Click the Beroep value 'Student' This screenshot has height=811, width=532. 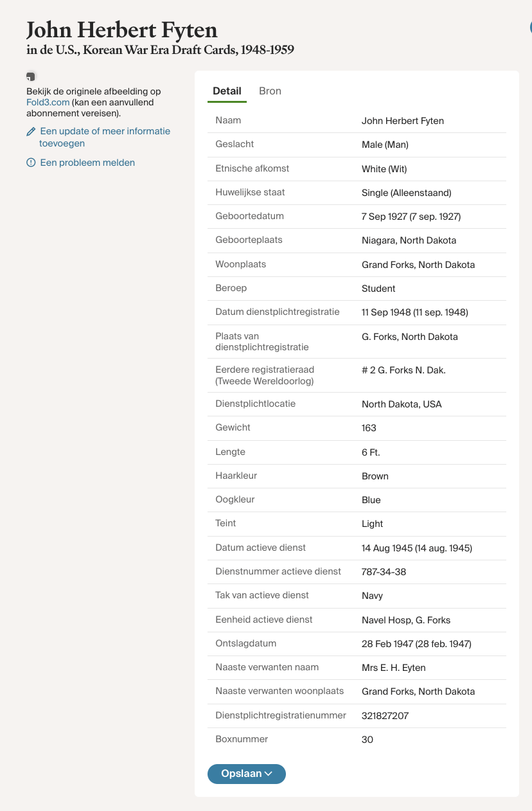[x=378, y=289]
